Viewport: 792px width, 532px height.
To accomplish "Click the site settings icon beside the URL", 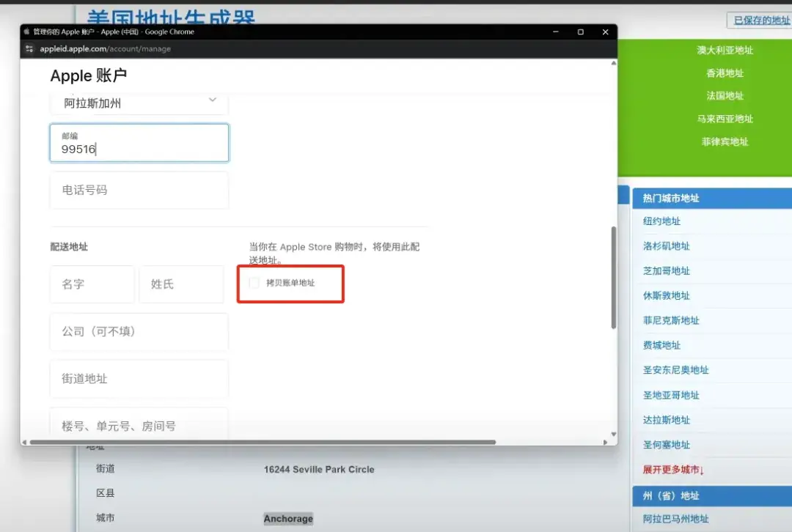I will click(29, 49).
